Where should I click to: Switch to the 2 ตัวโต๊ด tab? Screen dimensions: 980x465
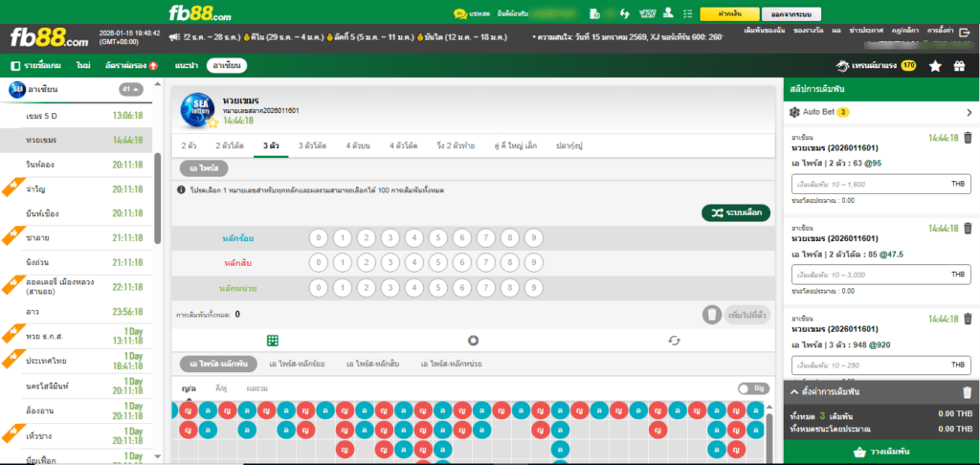pos(230,145)
